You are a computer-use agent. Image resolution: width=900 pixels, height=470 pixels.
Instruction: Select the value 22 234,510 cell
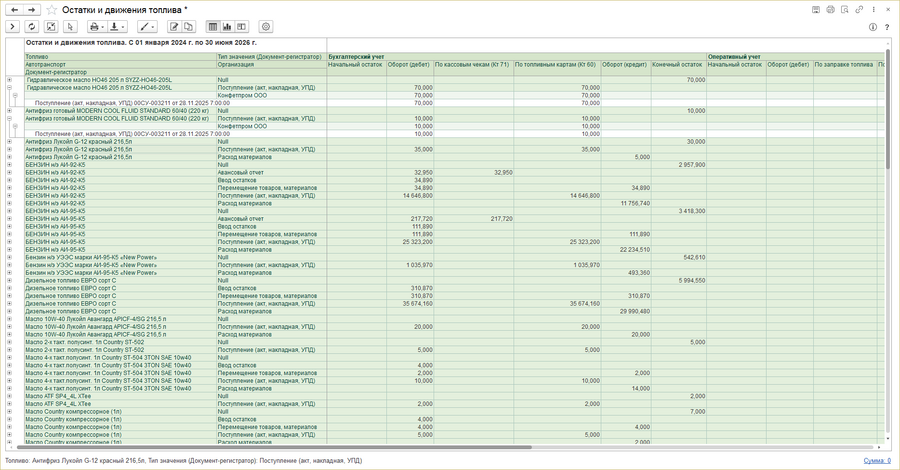(626, 250)
